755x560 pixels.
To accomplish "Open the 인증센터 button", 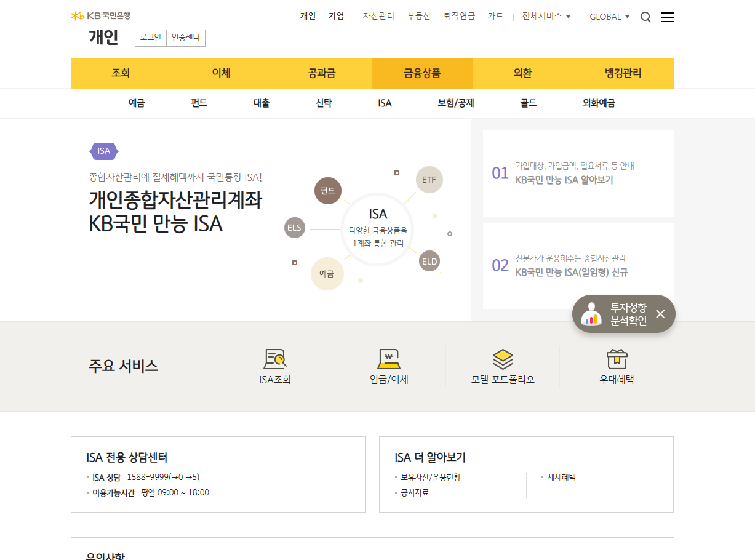I will (186, 38).
